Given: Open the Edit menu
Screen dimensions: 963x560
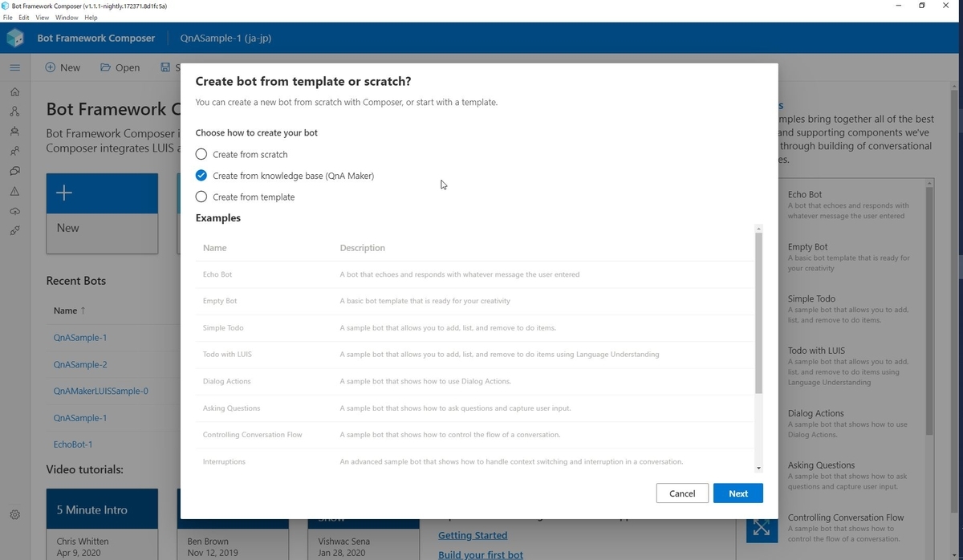Looking at the screenshot, I should (24, 18).
